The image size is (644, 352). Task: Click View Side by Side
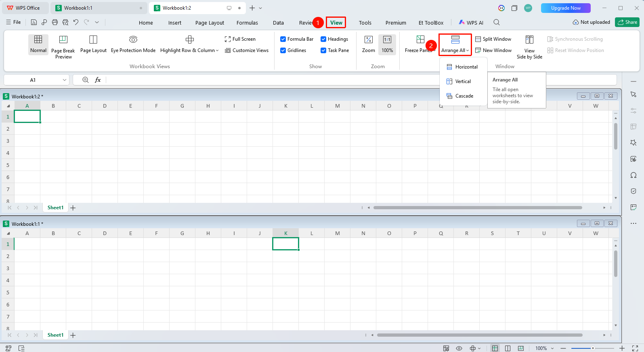[529, 47]
